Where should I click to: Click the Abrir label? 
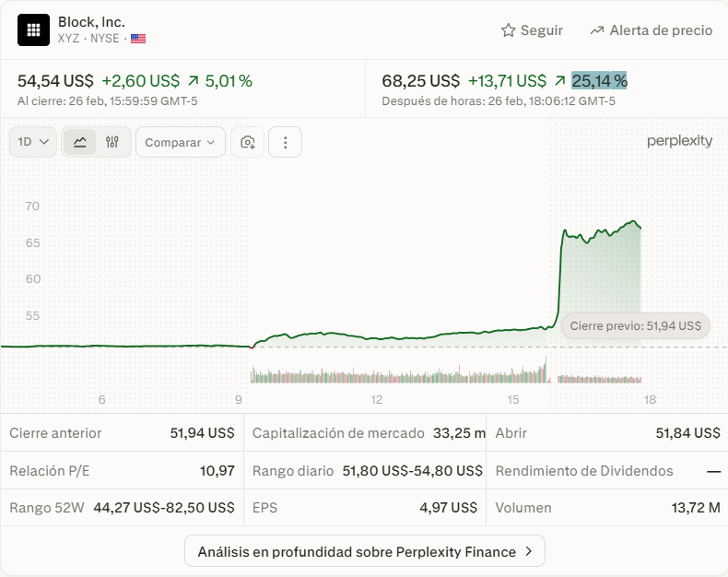coord(511,433)
